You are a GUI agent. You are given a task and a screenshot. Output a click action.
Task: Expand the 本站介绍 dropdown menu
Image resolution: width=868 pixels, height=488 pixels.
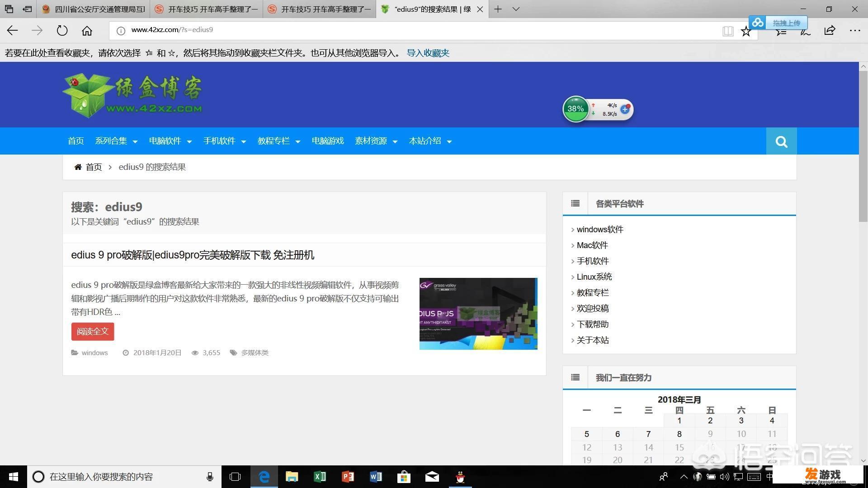(430, 141)
